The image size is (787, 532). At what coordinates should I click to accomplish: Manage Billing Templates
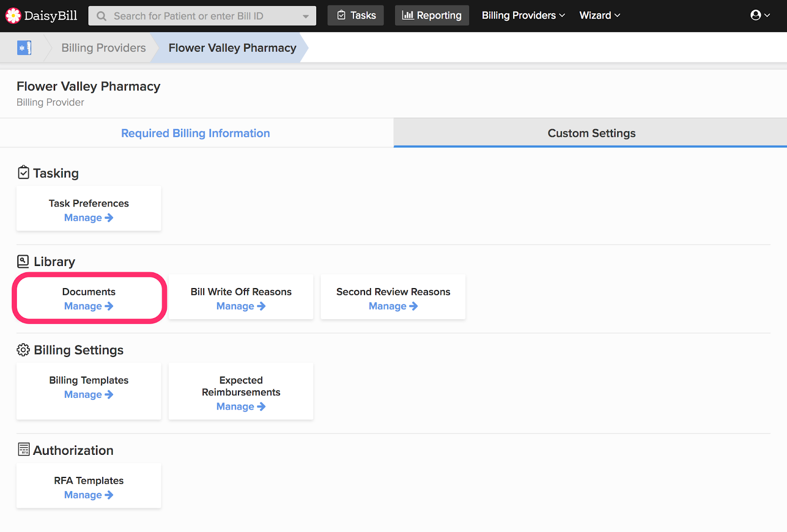(x=89, y=395)
